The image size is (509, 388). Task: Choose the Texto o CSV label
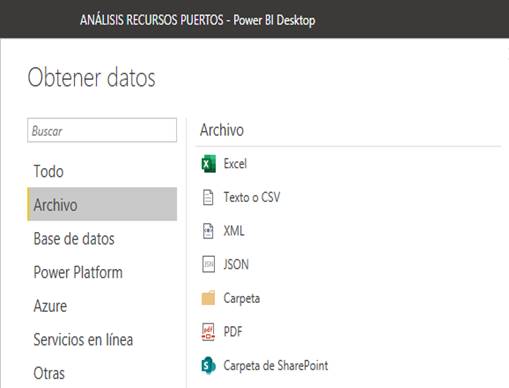[252, 197]
